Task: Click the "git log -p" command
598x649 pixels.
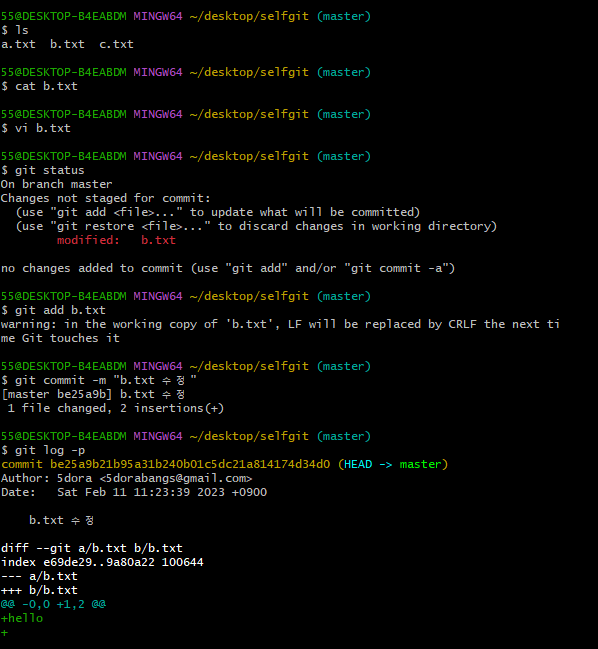Action: click(x=50, y=450)
